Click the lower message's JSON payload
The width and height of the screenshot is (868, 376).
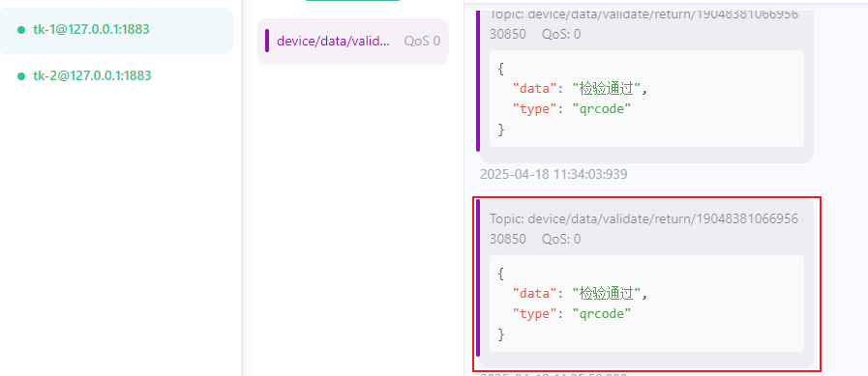click(x=646, y=304)
